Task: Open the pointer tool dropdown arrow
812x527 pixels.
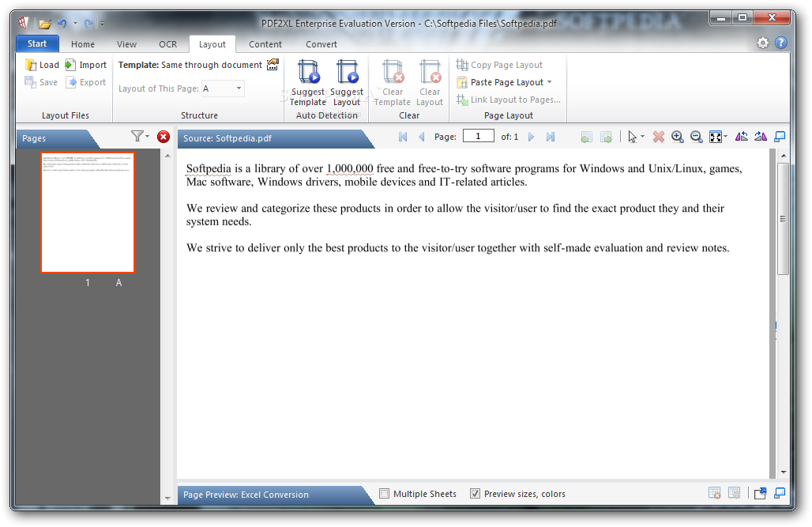Action: [643, 137]
